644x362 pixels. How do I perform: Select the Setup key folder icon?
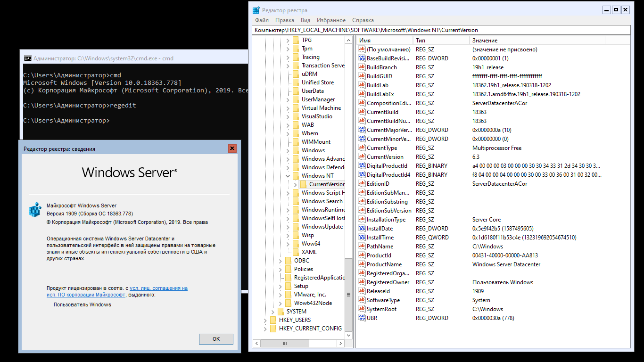click(288, 286)
